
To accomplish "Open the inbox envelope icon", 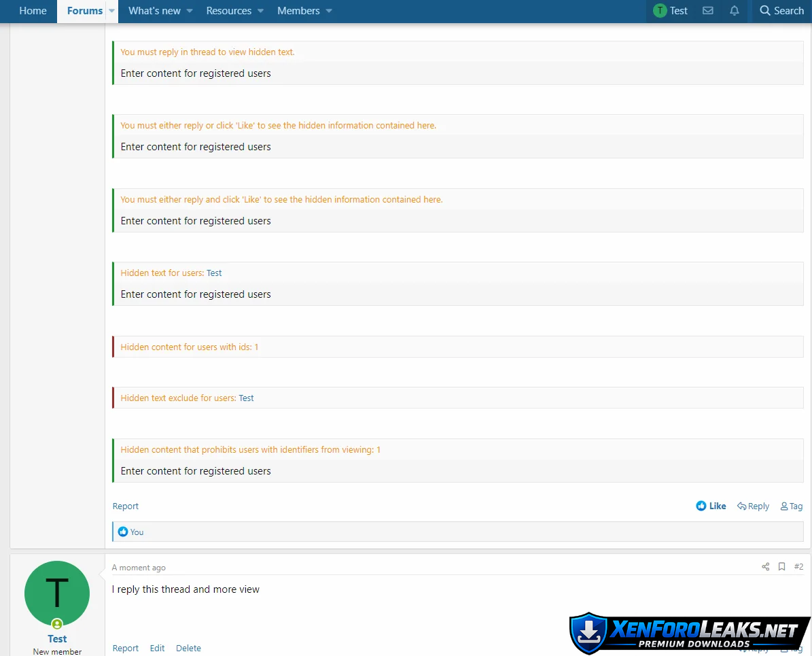I will 707,11.
